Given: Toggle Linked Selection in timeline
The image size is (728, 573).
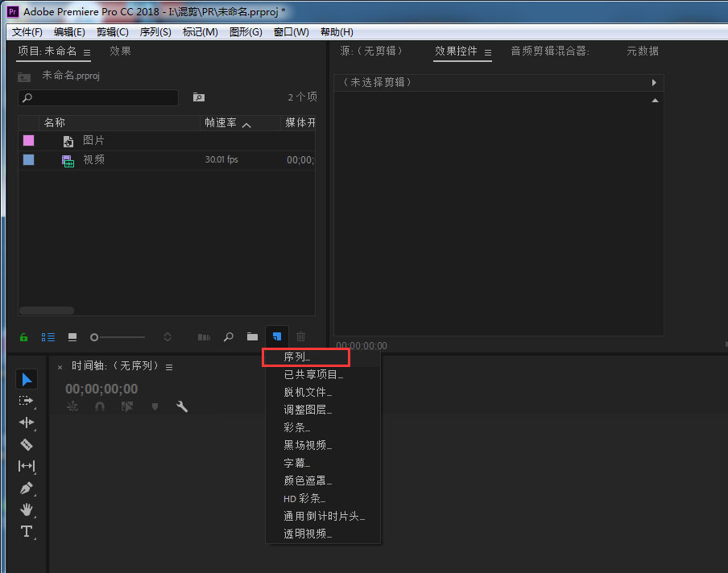Looking at the screenshot, I should pos(127,407).
